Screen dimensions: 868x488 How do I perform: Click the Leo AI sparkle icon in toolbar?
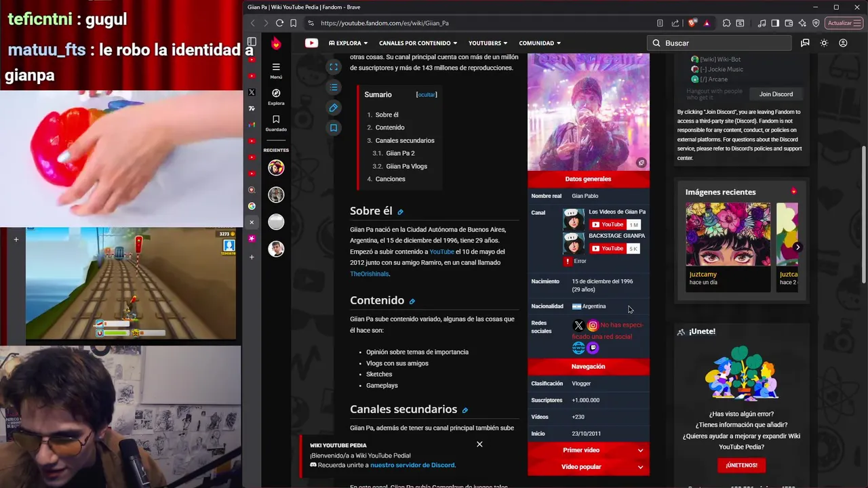coord(802,23)
